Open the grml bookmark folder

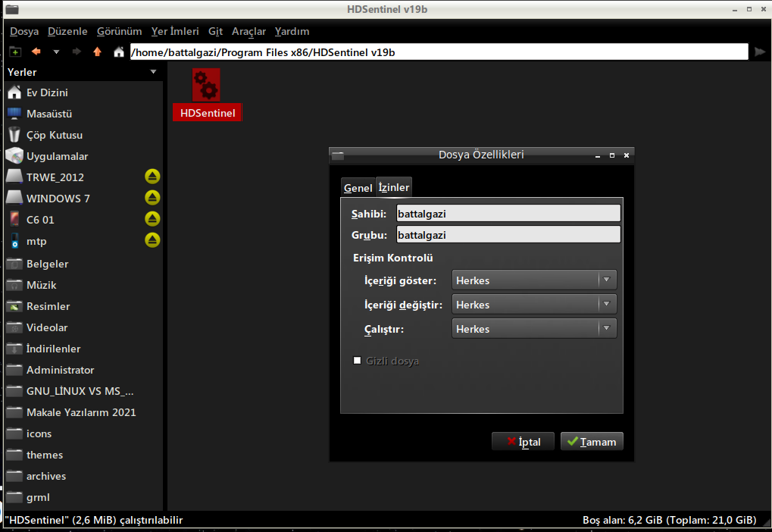pyautogui.click(x=83, y=497)
